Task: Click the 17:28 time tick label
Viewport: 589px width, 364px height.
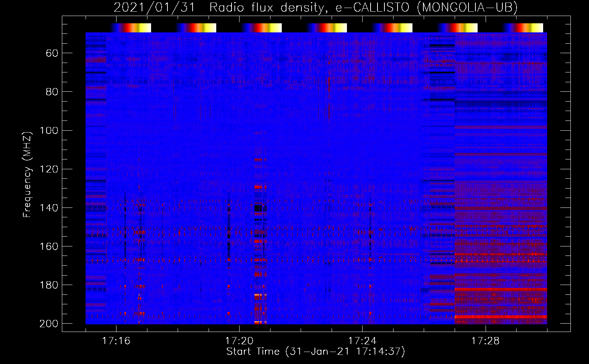Action: click(x=485, y=341)
